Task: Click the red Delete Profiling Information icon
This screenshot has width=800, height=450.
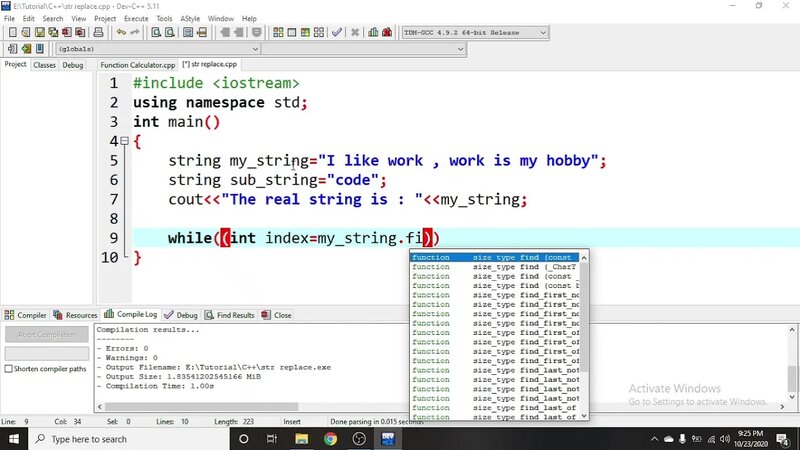Action: pos(387,33)
